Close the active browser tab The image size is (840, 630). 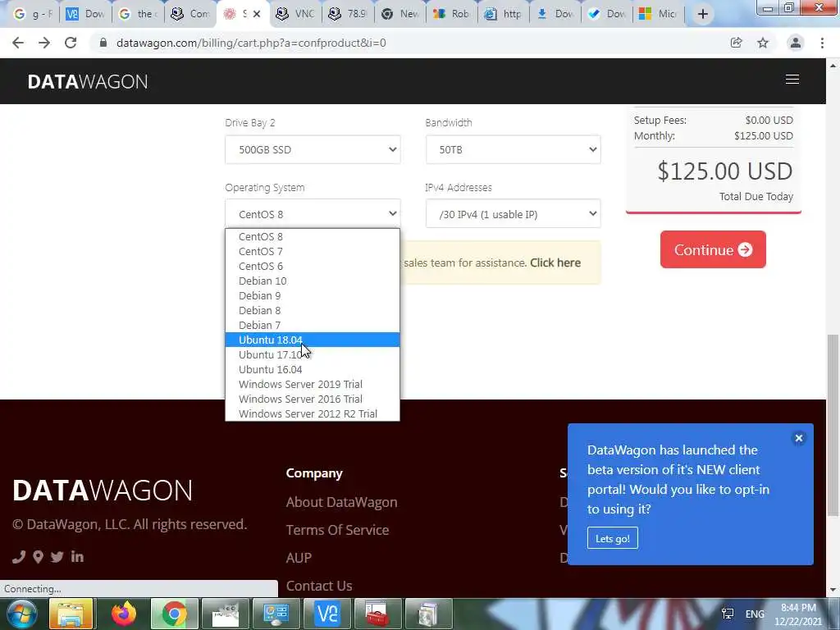click(257, 14)
